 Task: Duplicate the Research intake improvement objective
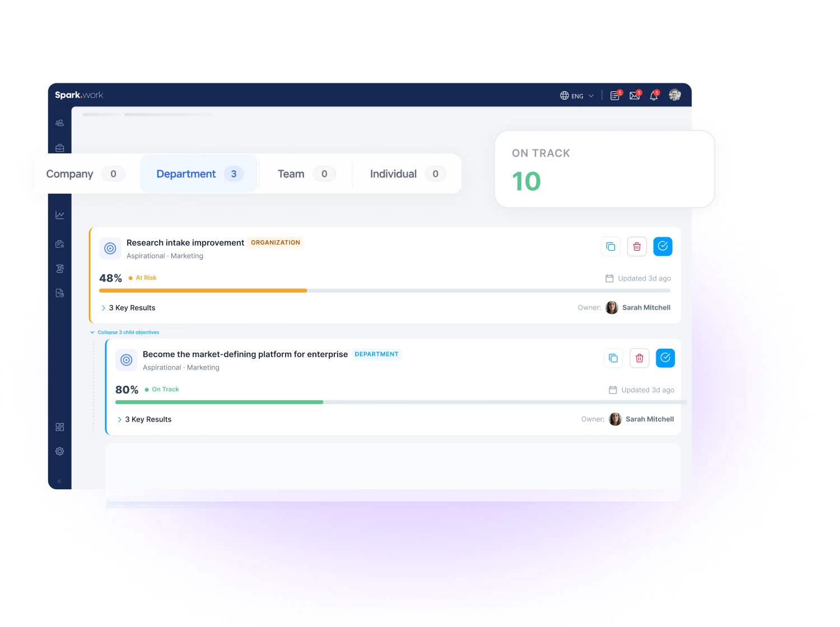click(611, 246)
